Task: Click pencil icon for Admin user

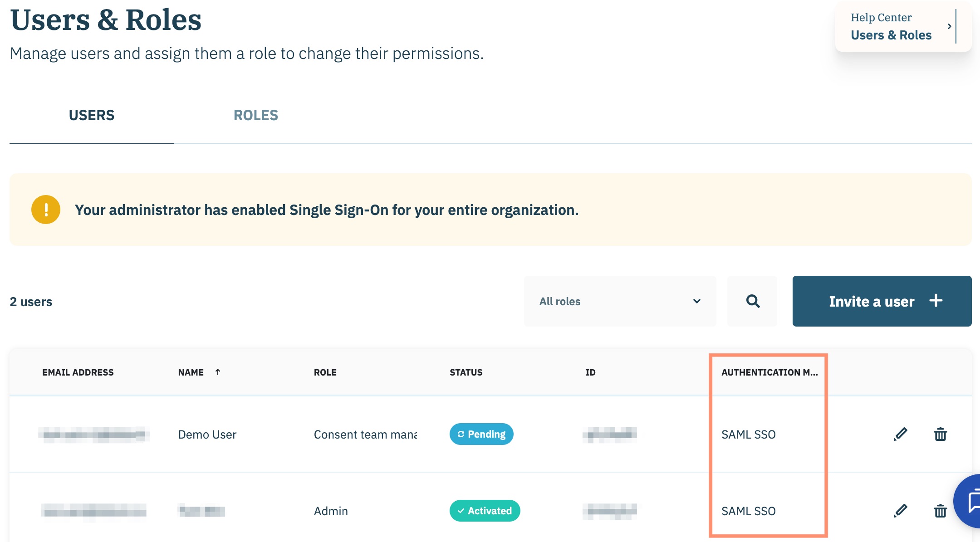Action: click(x=900, y=511)
